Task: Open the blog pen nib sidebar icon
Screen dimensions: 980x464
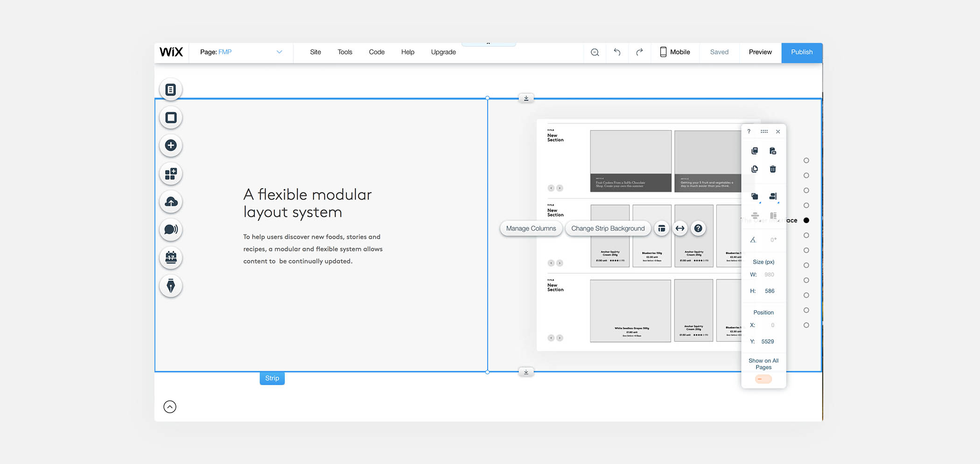Action: point(171,286)
